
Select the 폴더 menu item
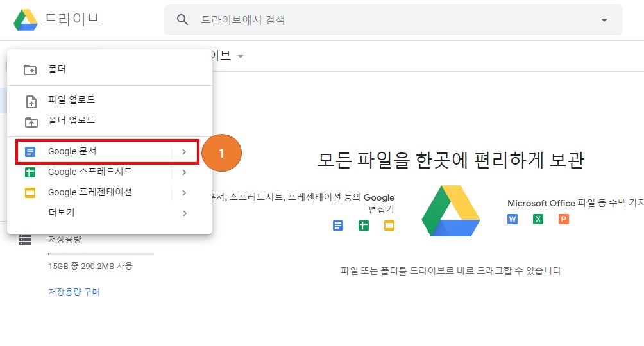[110, 69]
